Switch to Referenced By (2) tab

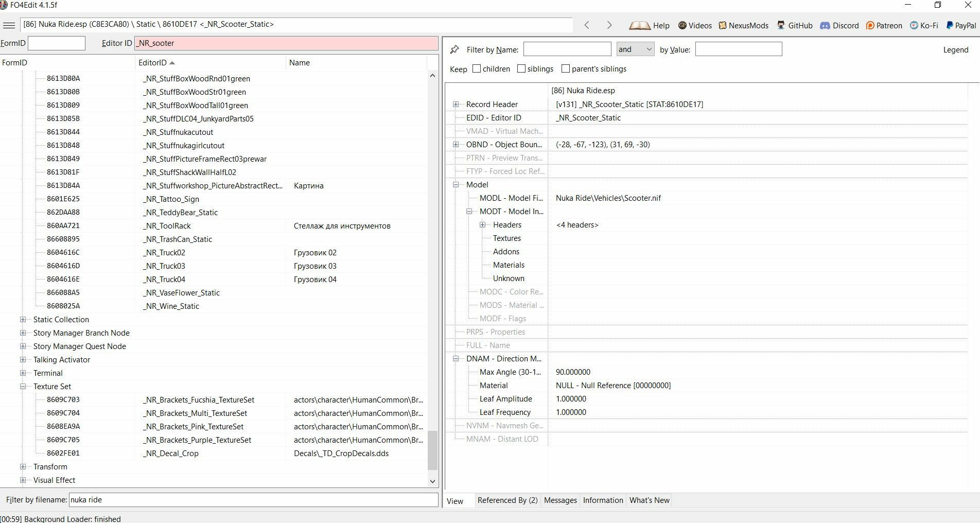point(507,500)
